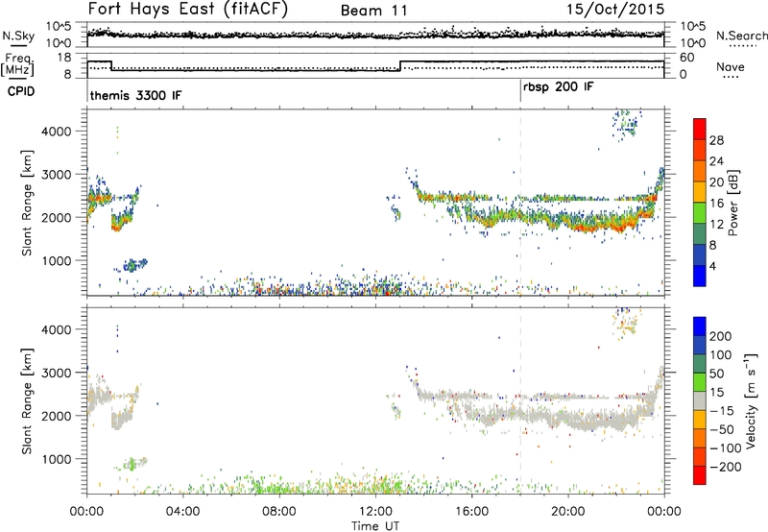Image resolution: width=768 pixels, height=532 pixels.
Task: Click the 'N.Sky' legend label
Action: (x=18, y=36)
